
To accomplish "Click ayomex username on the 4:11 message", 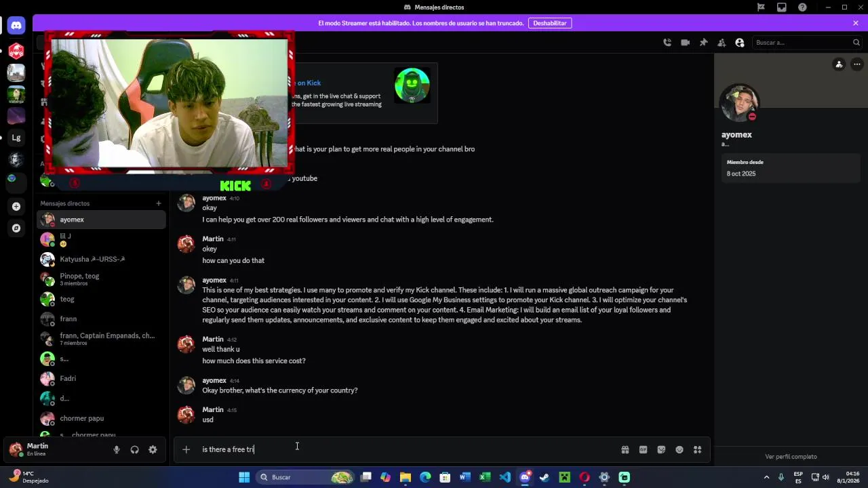I will (214, 280).
